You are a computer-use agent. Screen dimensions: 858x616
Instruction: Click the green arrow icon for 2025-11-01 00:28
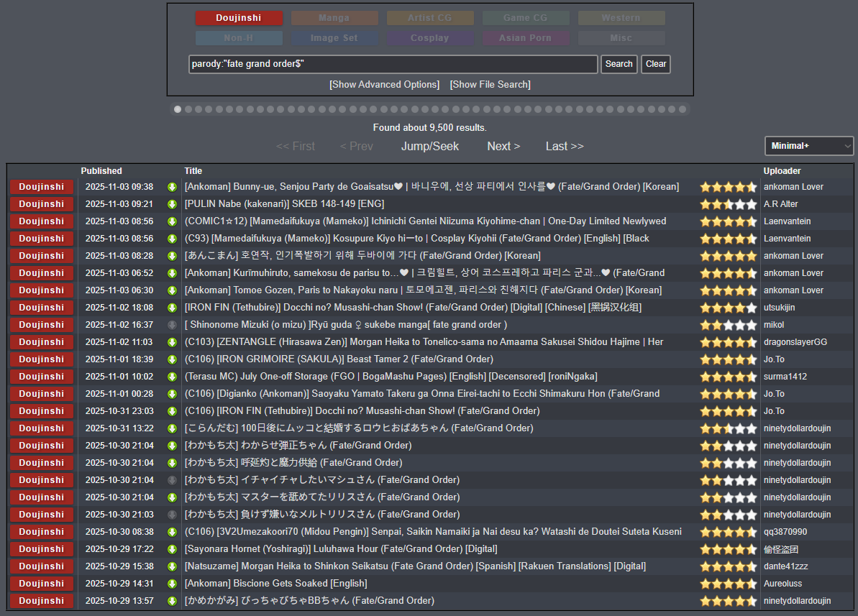point(172,394)
